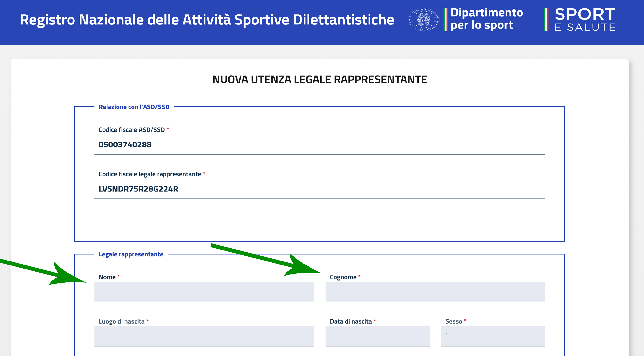Focus the Codice fiscale ASD/SSD field

tap(320, 145)
